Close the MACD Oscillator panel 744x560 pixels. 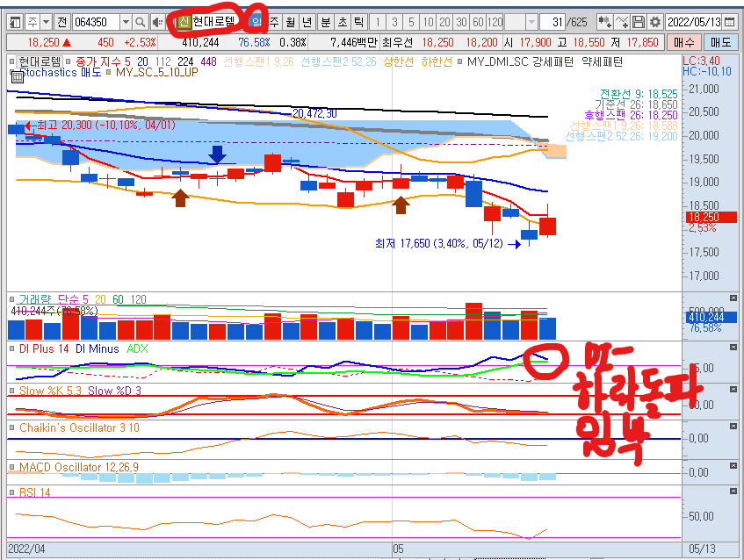[733, 466]
